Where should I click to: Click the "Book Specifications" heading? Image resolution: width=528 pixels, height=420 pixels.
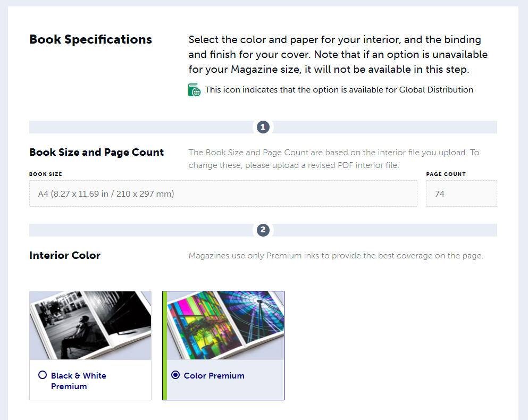point(90,39)
